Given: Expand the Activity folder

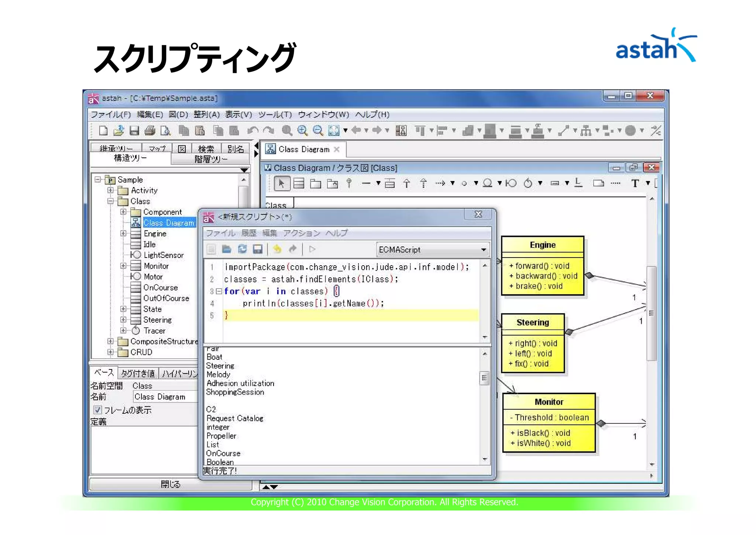Looking at the screenshot, I should 110,190.
